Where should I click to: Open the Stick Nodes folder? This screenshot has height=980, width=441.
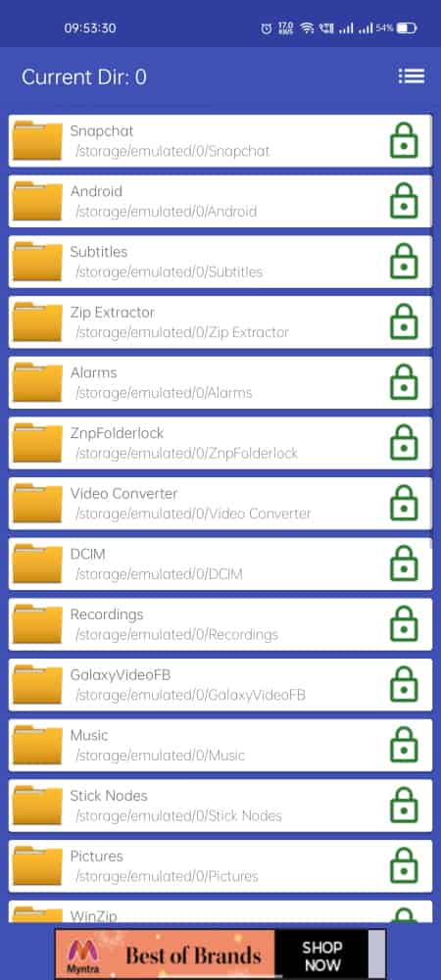(x=220, y=806)
